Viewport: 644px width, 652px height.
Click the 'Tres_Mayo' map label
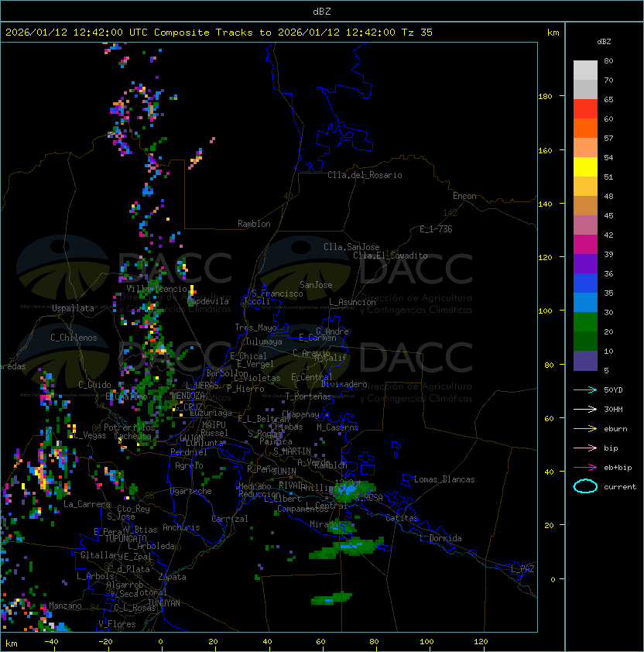[255, 328]
